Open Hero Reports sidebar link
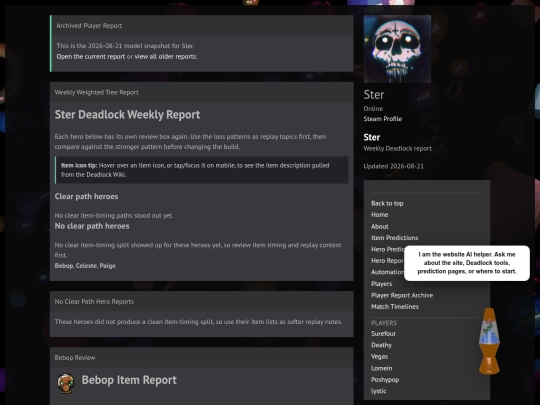 point(387,261)
